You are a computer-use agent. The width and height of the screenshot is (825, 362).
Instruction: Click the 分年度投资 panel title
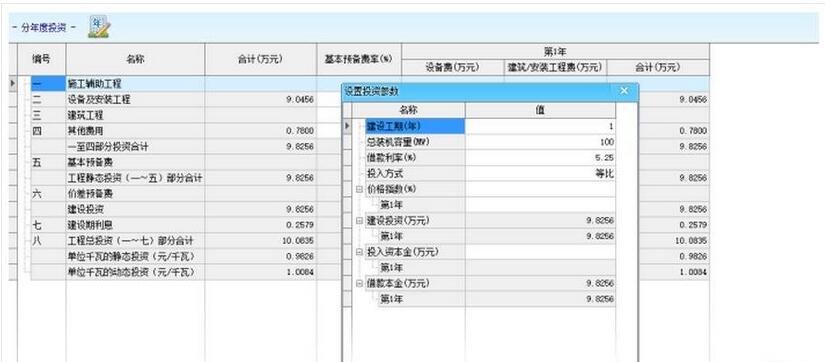point(44,28)
